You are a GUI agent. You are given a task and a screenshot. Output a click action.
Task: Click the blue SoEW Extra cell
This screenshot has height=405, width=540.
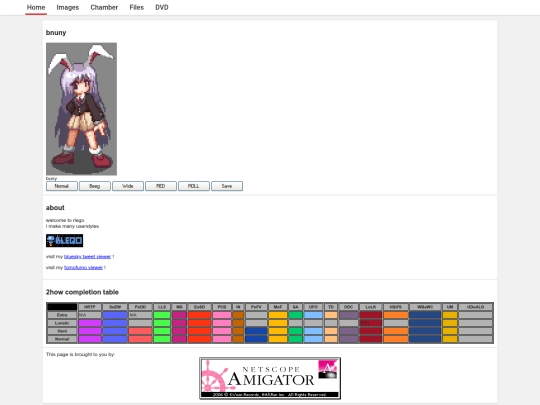click(x=115, y=315)
